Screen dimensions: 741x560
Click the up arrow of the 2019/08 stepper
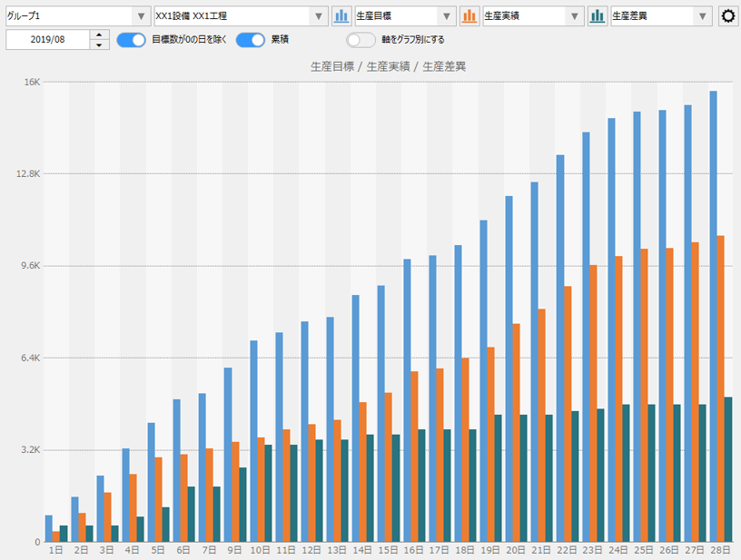click(x=97, y=35)
